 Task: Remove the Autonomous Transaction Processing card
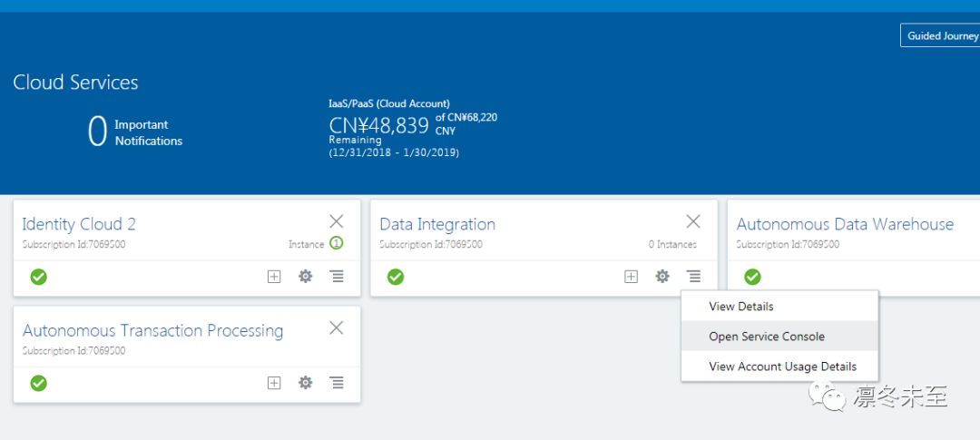point(337,328)
